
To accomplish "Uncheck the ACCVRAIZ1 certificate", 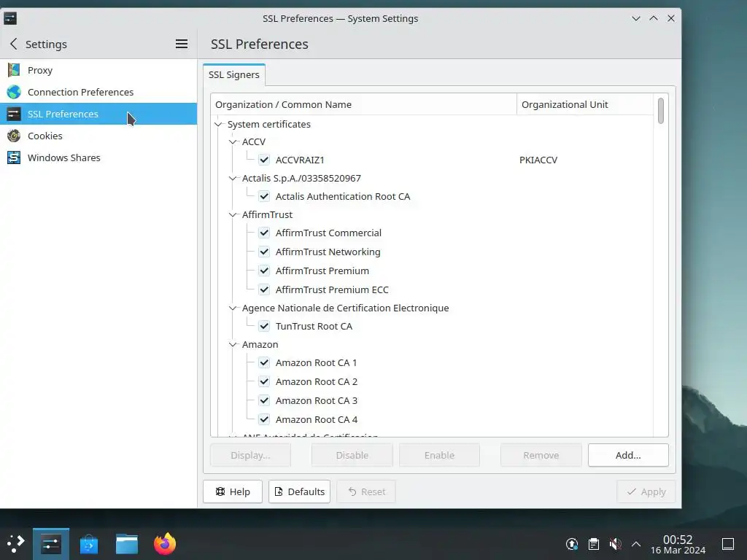I will [264, 160].
